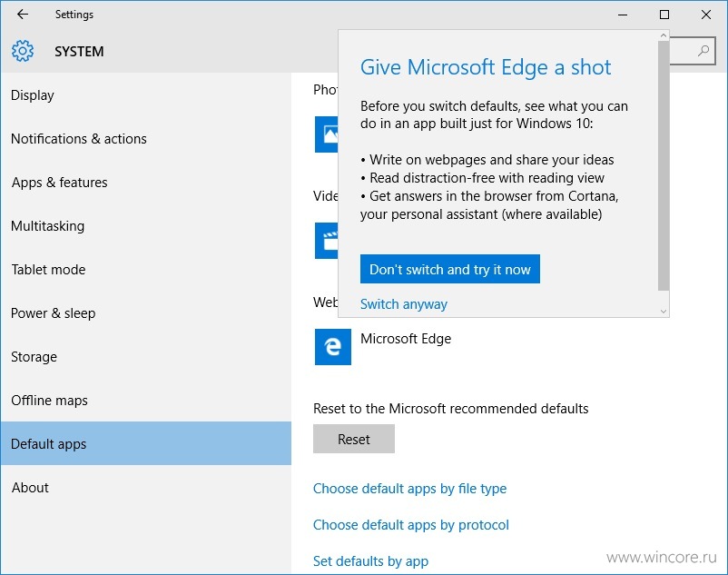This screenshot has width=728, height=575.
Task: Open Power & sleep settings
Action: pyautogui.click(x=146, y=313)
